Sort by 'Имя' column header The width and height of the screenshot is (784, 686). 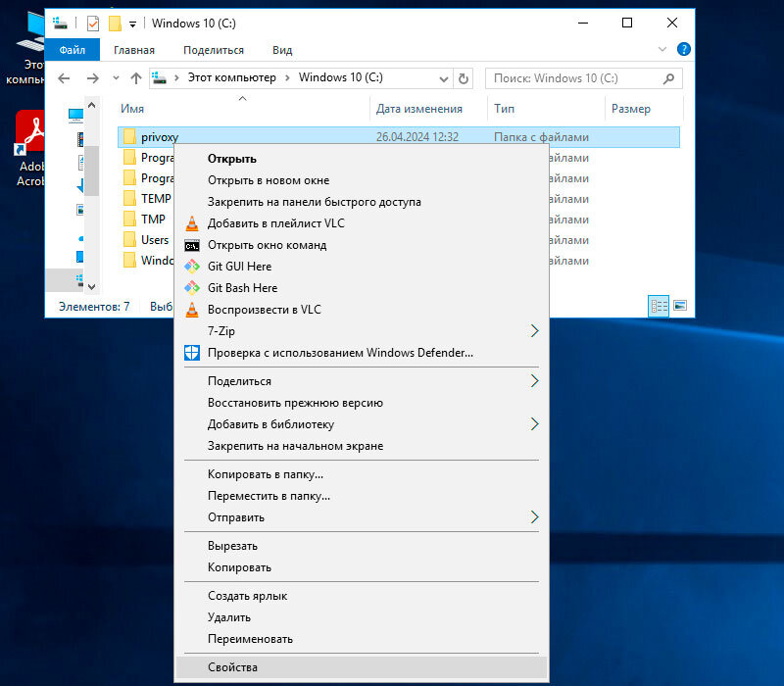coord(243,109)
